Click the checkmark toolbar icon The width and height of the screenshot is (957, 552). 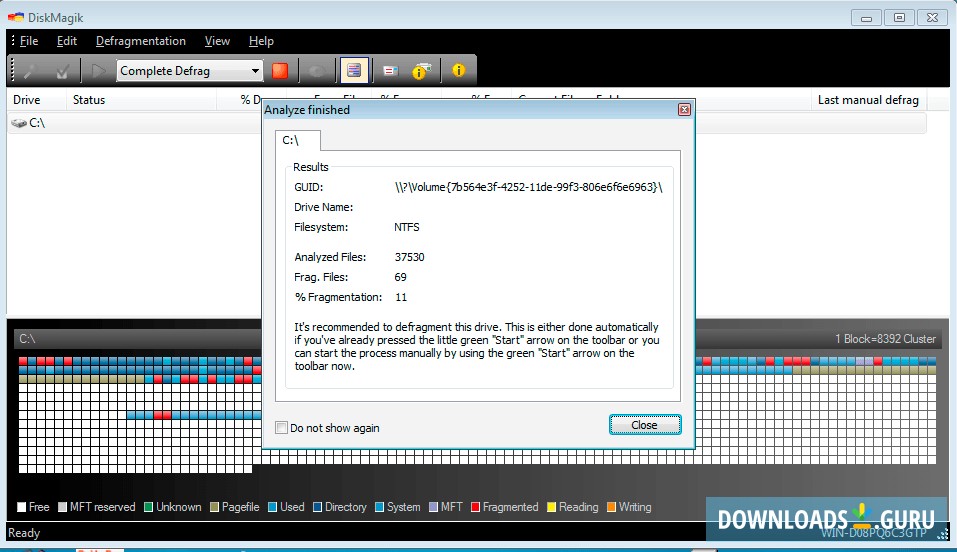62,71
